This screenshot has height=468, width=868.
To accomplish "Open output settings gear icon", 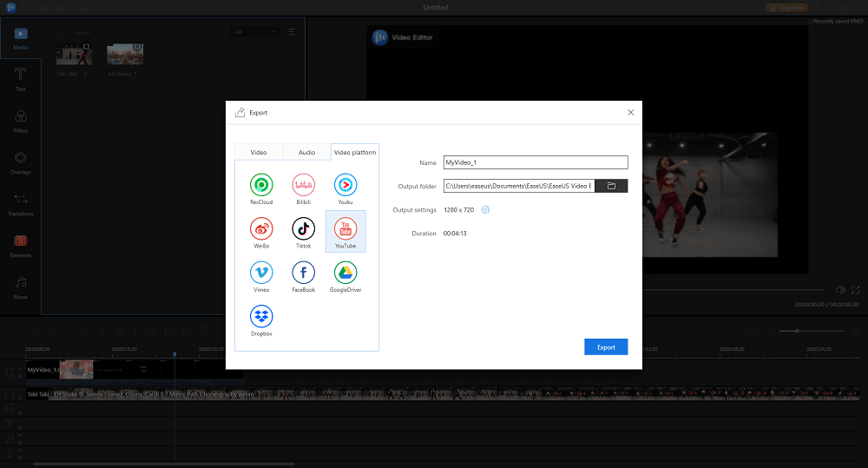I will tap(486, 210).
